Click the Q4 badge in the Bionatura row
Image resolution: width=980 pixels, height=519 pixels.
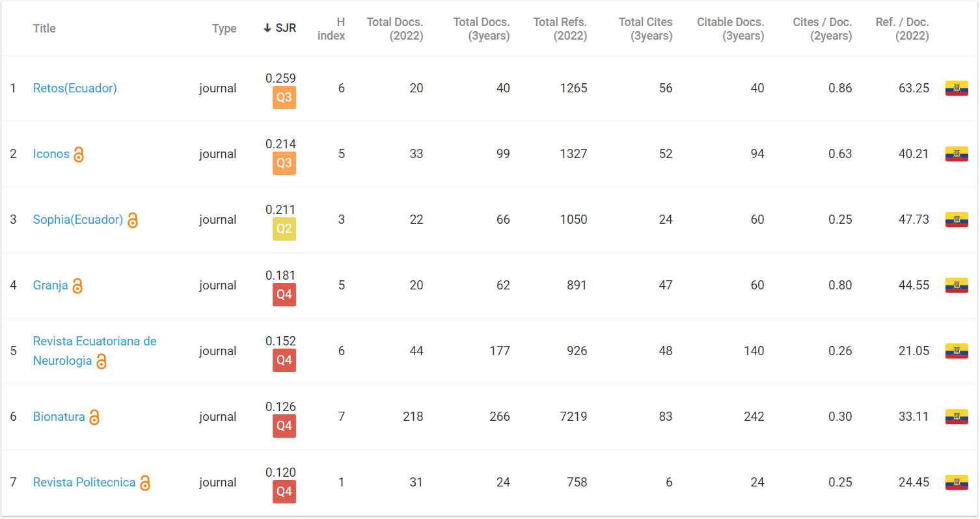coord(284,426)
